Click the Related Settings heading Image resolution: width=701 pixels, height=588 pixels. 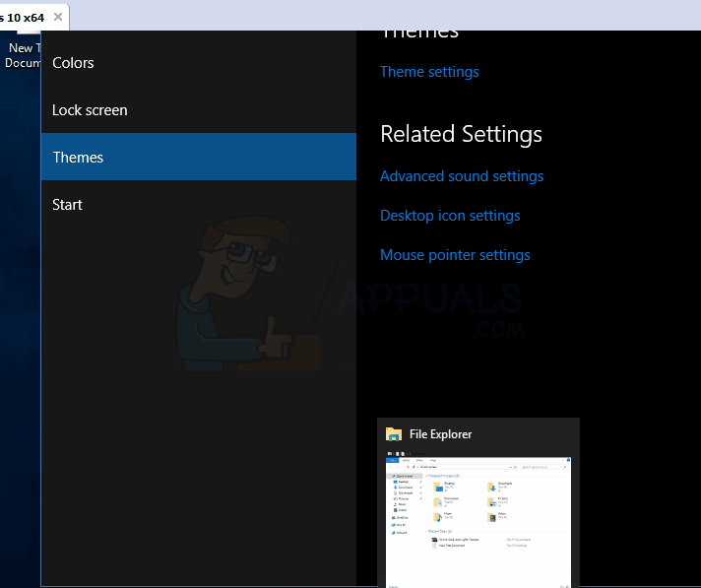(x=461, y=134)
